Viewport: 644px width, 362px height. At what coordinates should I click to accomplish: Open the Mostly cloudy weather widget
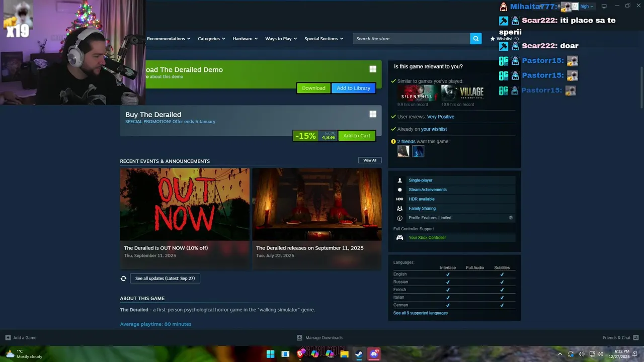pyautogui.click(x=23, y=354)
